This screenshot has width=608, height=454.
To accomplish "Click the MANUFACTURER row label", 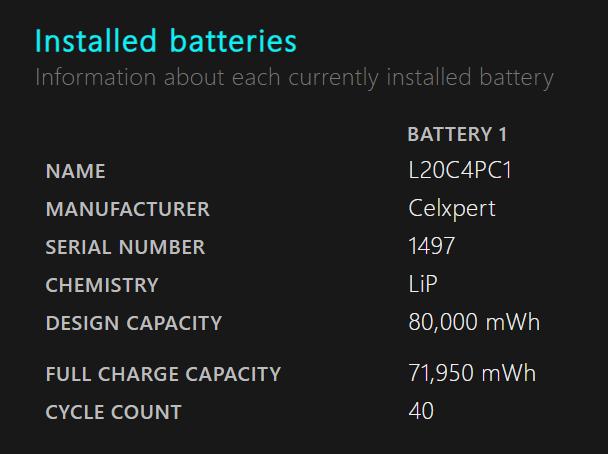I will pos(127,210).
